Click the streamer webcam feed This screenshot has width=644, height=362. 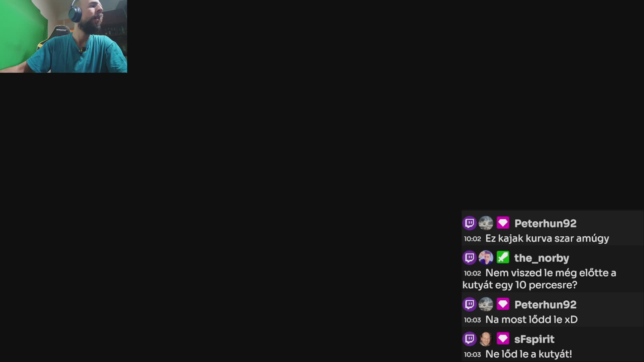pyautogui.click(x=63, y=36)
